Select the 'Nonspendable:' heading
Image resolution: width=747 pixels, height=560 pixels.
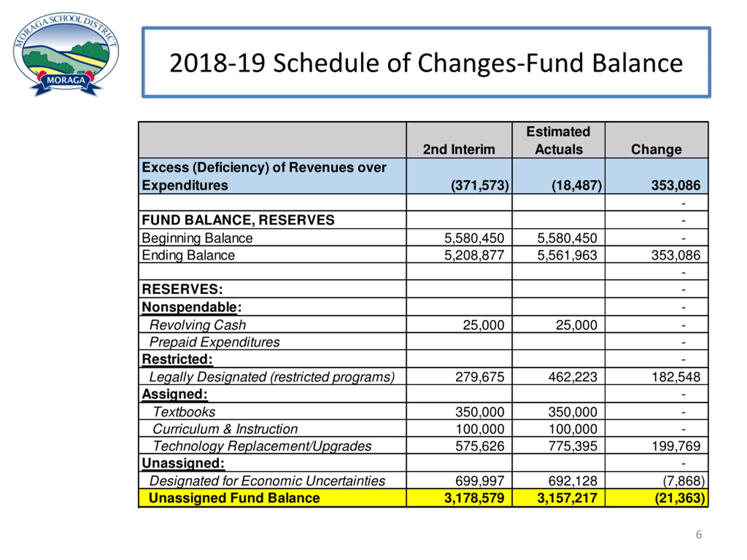tap(191, 307)
